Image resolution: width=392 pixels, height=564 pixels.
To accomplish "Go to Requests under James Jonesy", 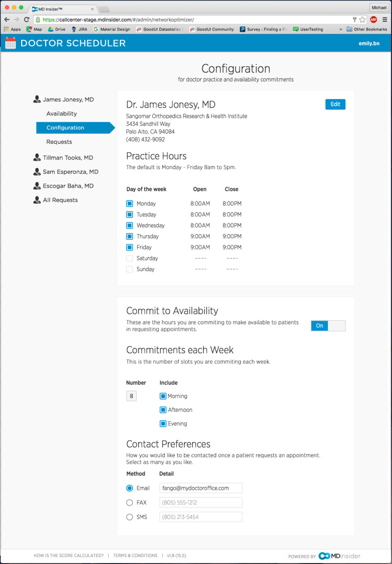I will coord(59,141).
